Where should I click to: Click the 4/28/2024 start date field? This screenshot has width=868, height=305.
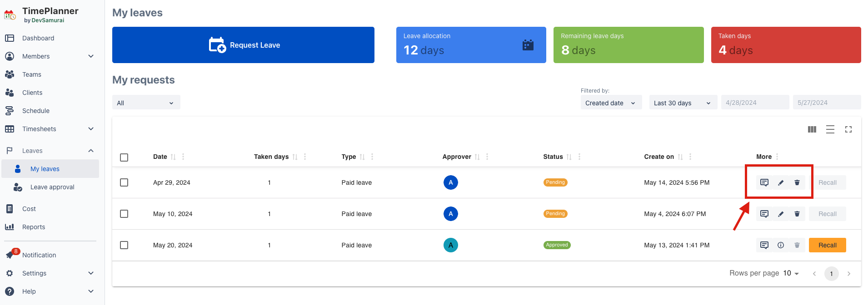coord(755,103)
